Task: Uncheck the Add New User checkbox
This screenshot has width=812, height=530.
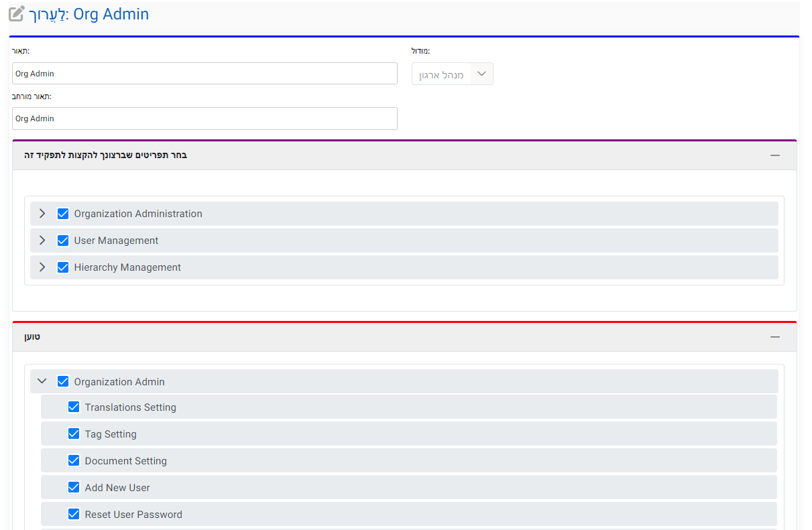Action: click(x=74, y=488)
